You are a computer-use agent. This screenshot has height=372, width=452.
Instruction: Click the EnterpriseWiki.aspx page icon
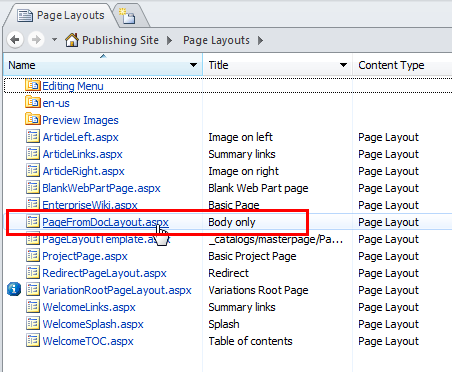(x=33, y=204)
